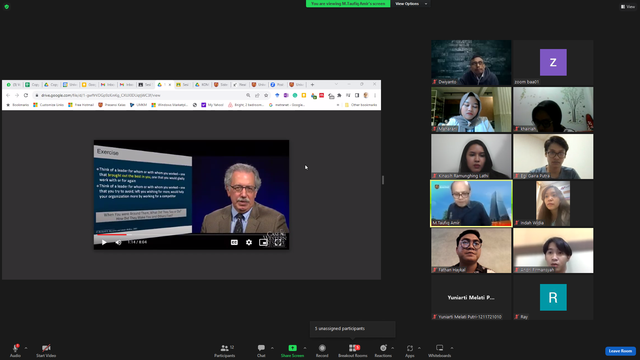The image size is (640, 360).
Task: Switch to the Facebook Post tab
Action: tap(278, 84)
